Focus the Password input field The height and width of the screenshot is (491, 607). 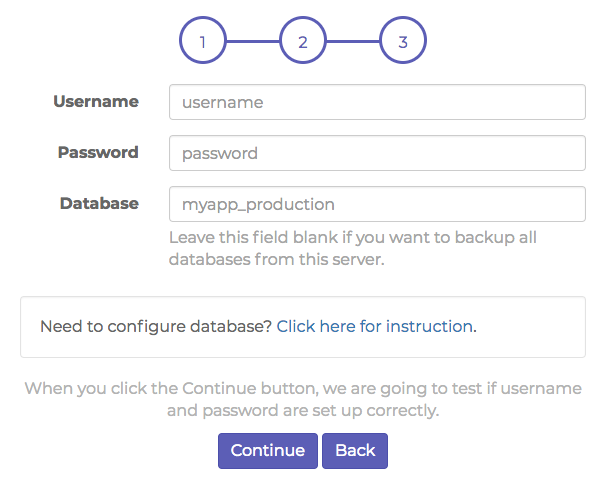pos(377,153)
